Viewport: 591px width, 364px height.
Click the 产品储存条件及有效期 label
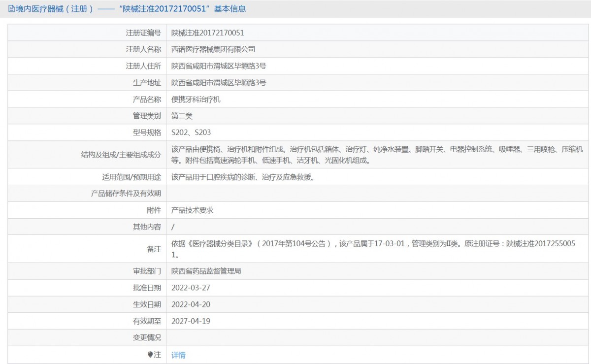126,194
